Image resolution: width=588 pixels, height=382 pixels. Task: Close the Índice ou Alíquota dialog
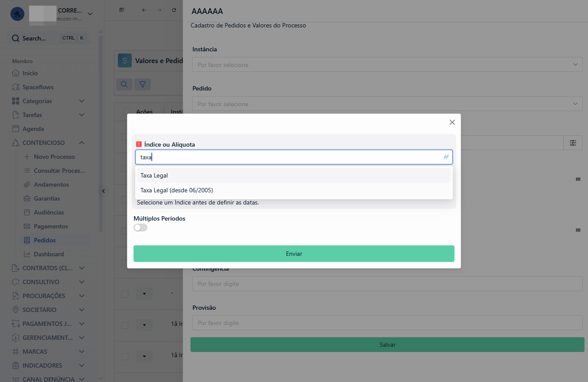(452, 122)
